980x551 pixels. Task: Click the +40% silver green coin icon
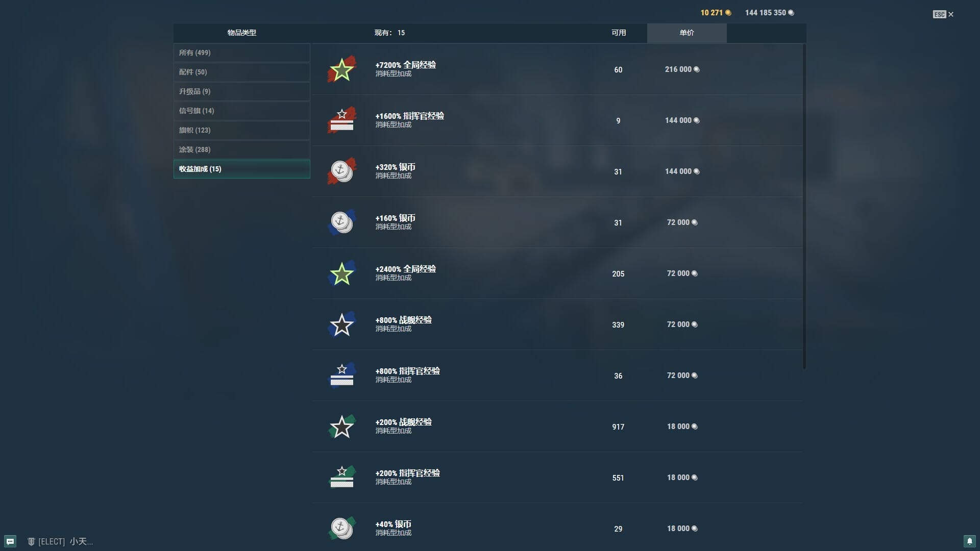click(x=341, y=528)
